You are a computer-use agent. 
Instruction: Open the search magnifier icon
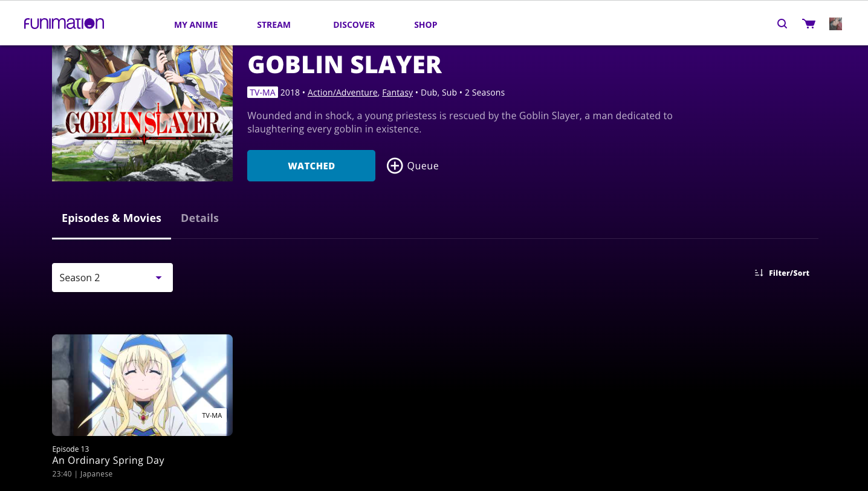click(782, 24)
